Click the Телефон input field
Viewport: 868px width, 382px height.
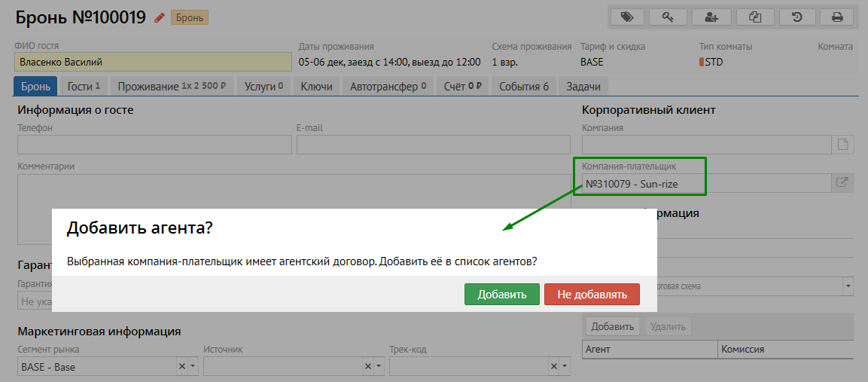point(154,145)
